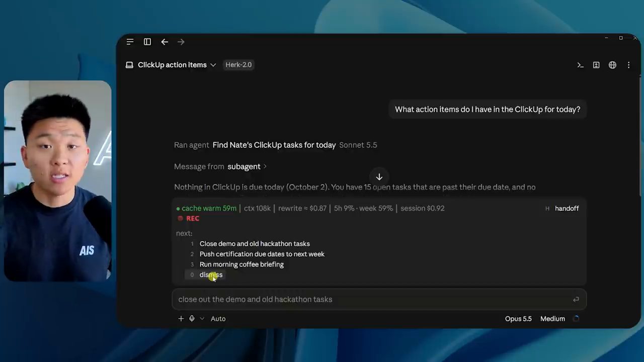Open the terminal icon in the header
The height and width of the screenshot is (362, 644).
(580, 65)
